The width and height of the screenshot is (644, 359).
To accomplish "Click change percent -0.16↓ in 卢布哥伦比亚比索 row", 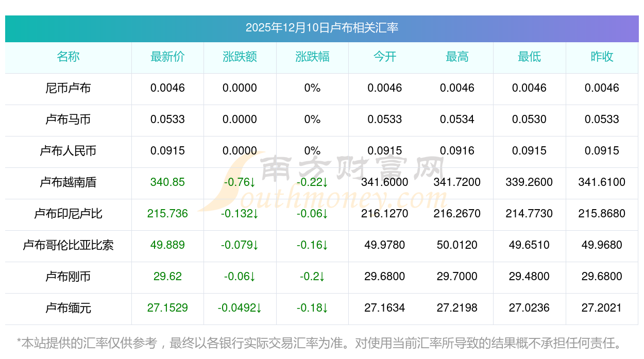I will point(312,245).
